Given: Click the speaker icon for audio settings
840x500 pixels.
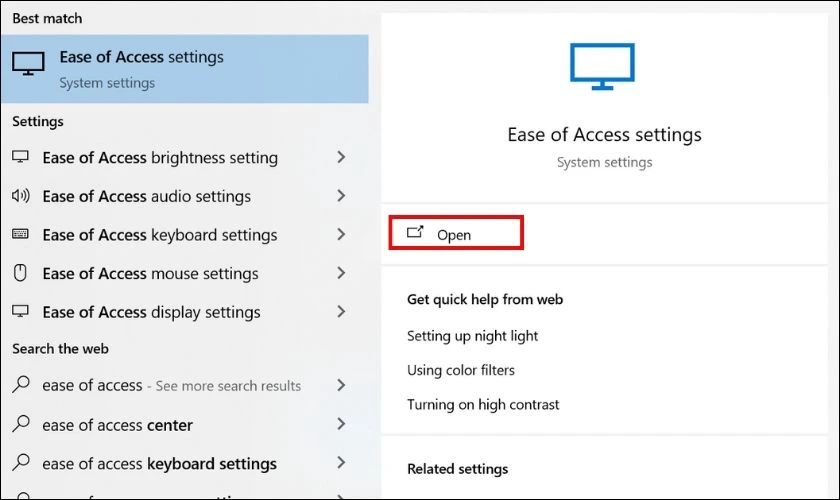Looking at the screenshot, I should (20, 196).
